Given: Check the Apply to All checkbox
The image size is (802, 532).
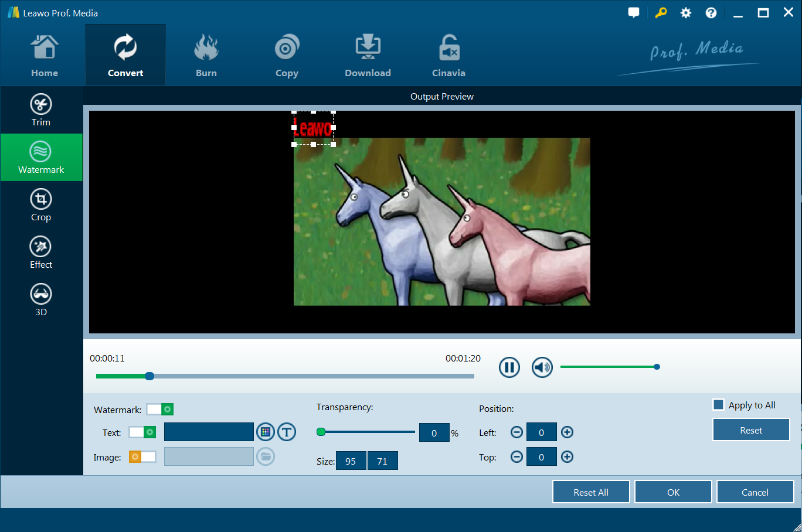Looking at the screenshot, I should coord(718,405).
